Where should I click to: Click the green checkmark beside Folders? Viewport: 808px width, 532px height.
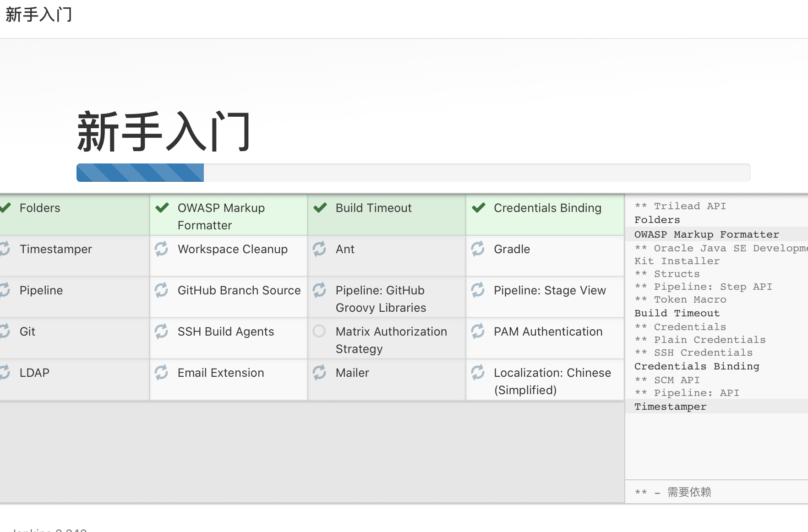[x=5, y=208]
